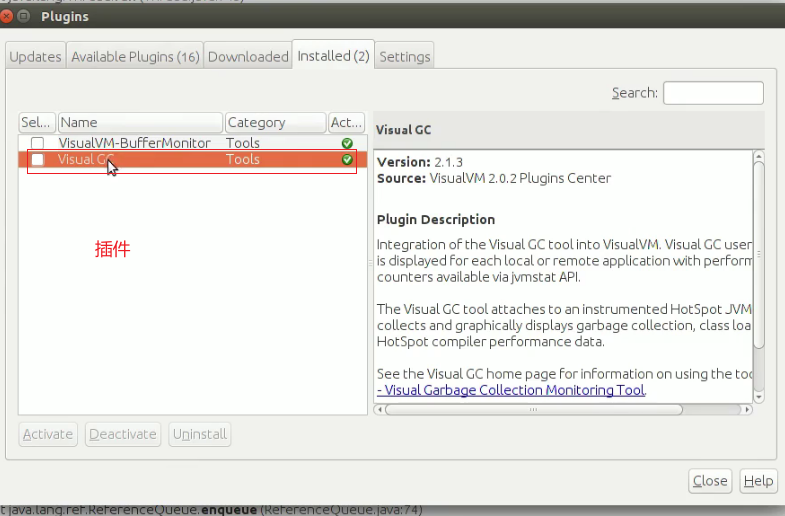Viewport: 785px width, 516px height.
Task: Click the Uninstall button
Action: [200, 434]
